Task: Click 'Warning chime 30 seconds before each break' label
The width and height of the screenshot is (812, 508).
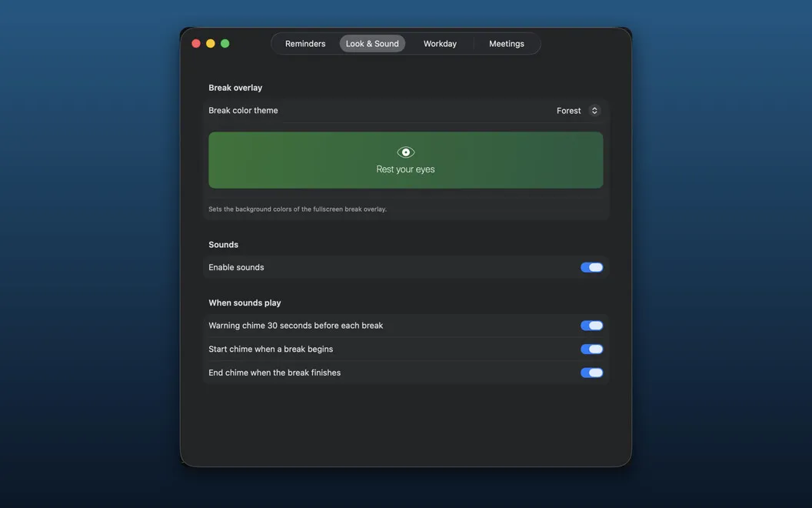Action: [296, 326]
